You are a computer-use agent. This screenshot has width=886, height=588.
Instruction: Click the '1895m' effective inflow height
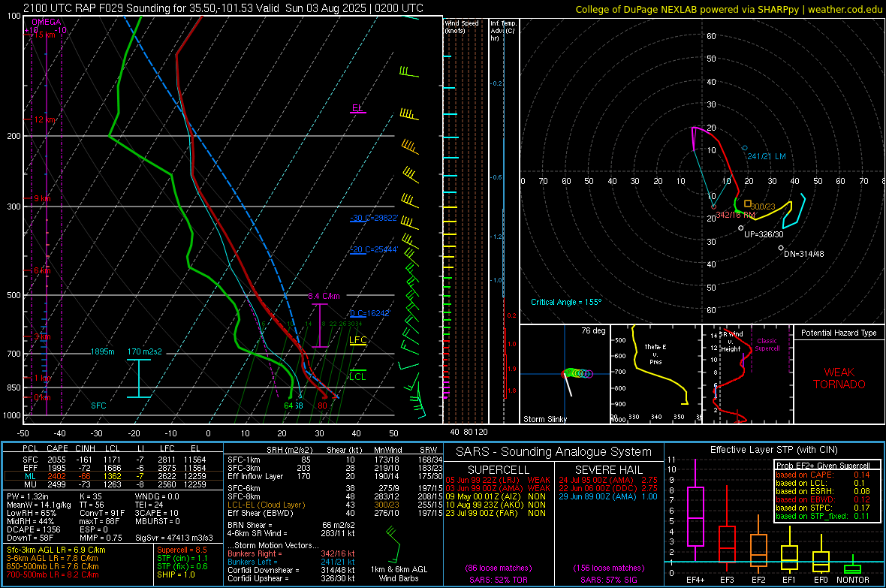tap(102, 351)
